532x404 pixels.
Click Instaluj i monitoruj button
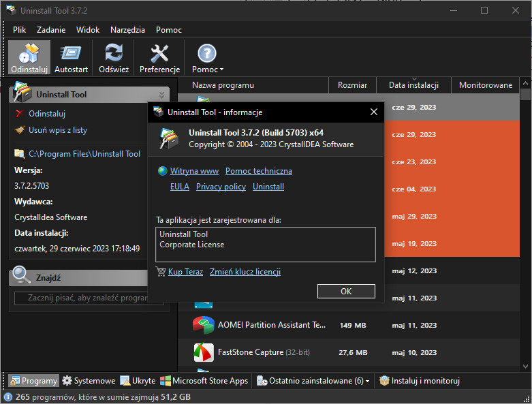(x=420, y=381)
